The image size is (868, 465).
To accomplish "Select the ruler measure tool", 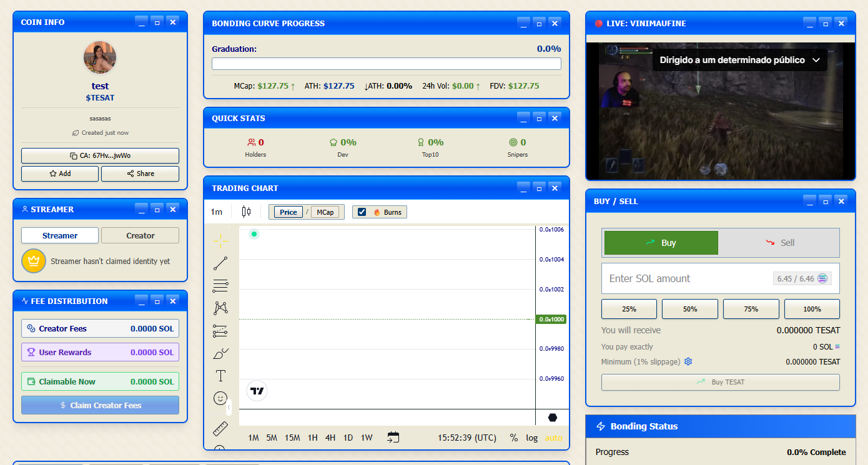I will pyautogui.click(x=220, y=429).
